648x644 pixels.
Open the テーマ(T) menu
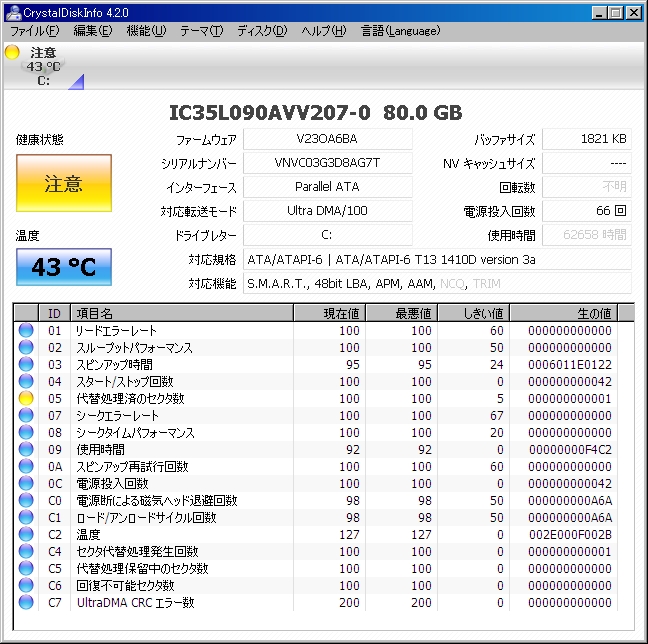pyautogui.click(x=201, y=31)
